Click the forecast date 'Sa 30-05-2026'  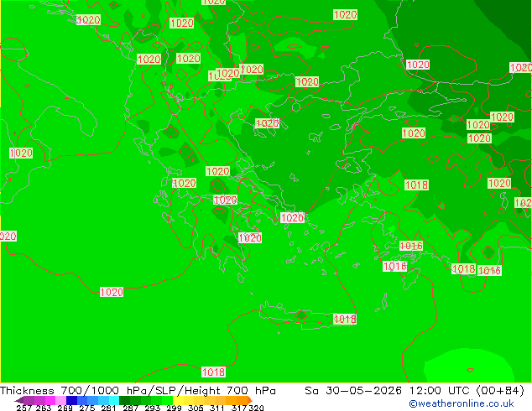tap(353, 391)
